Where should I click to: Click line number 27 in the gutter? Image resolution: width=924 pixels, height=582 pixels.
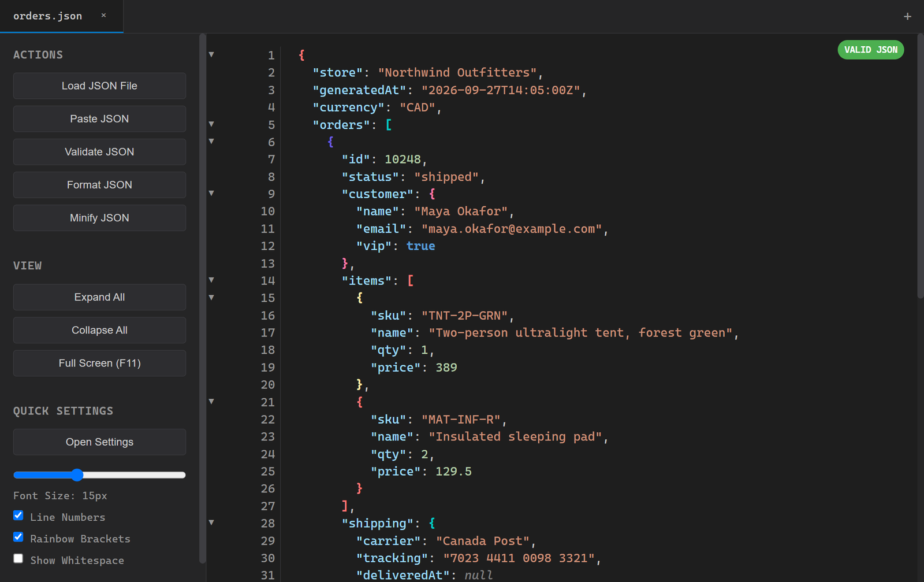(x=267, y=506)
